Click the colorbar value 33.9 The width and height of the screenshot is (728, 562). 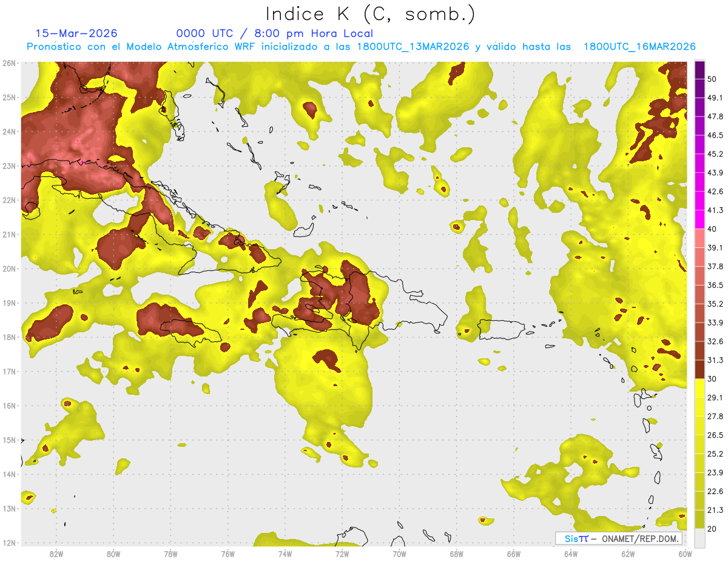715,323
